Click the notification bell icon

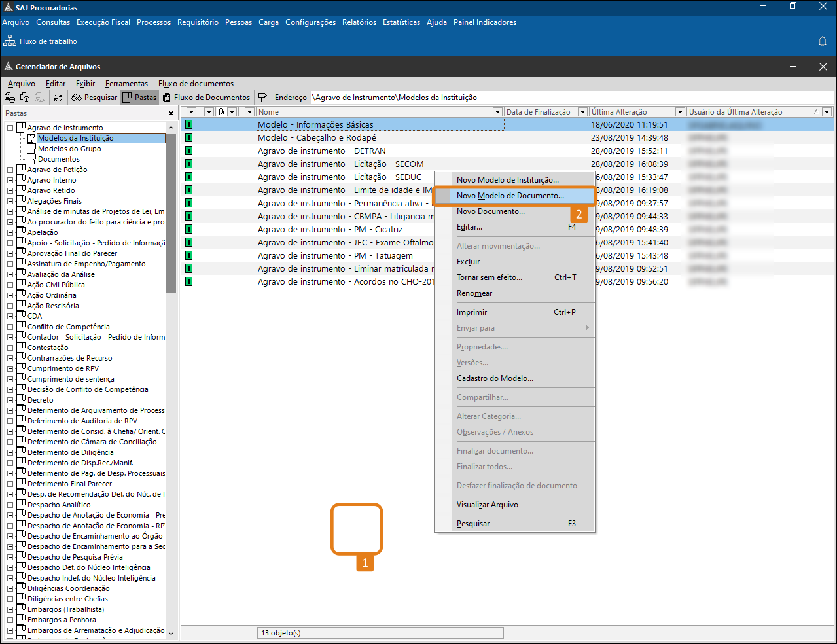click(x=823, y=41)
